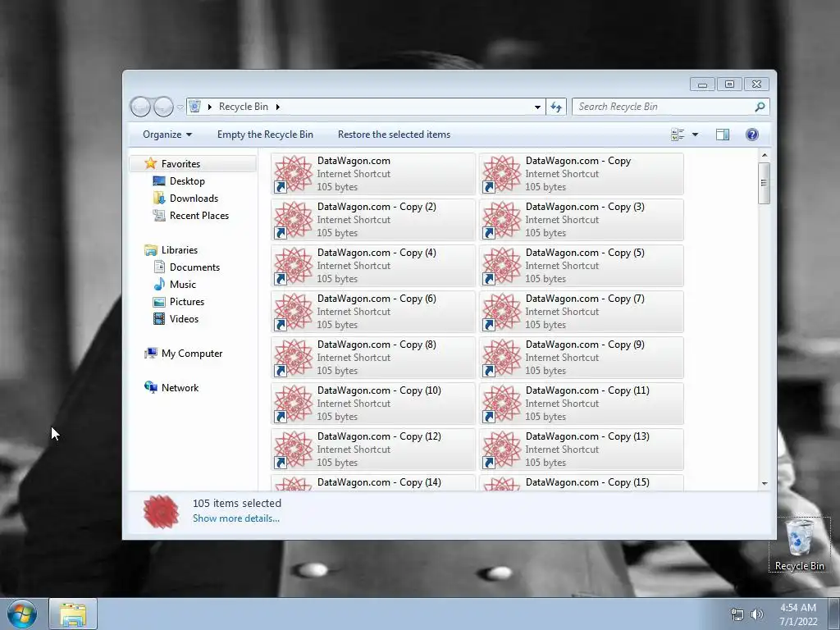Open the address bar history dropdown

537,107
